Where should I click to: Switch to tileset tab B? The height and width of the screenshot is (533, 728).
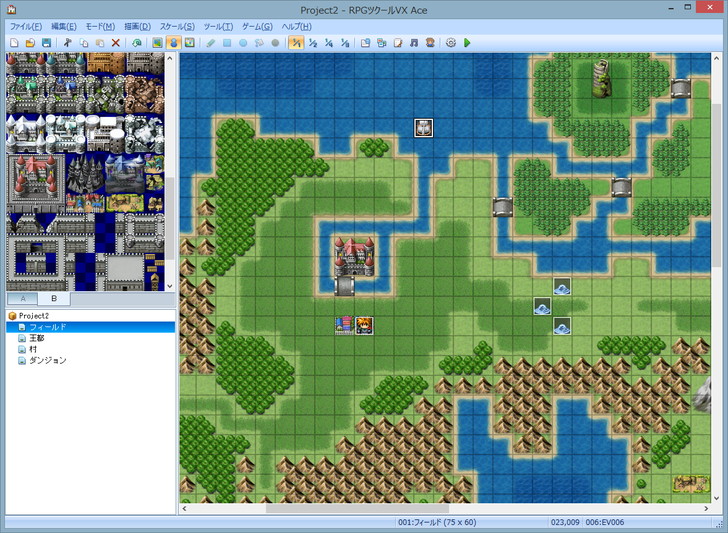[54, 299]
